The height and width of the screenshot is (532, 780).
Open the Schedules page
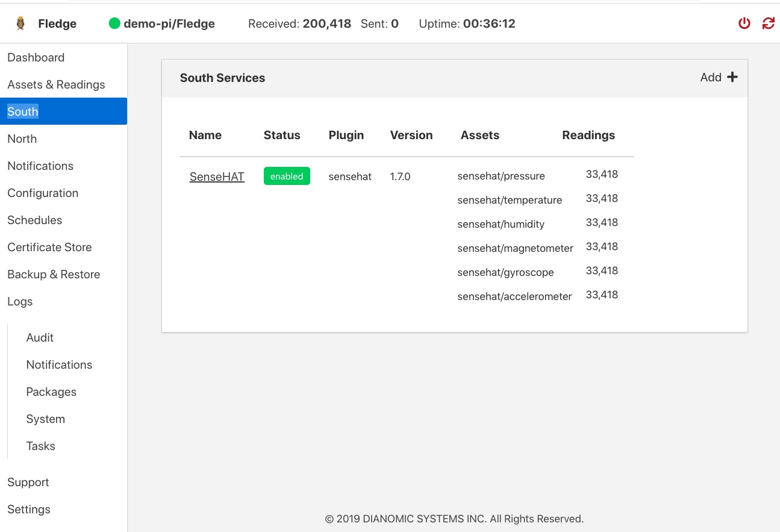click(34, 220)
